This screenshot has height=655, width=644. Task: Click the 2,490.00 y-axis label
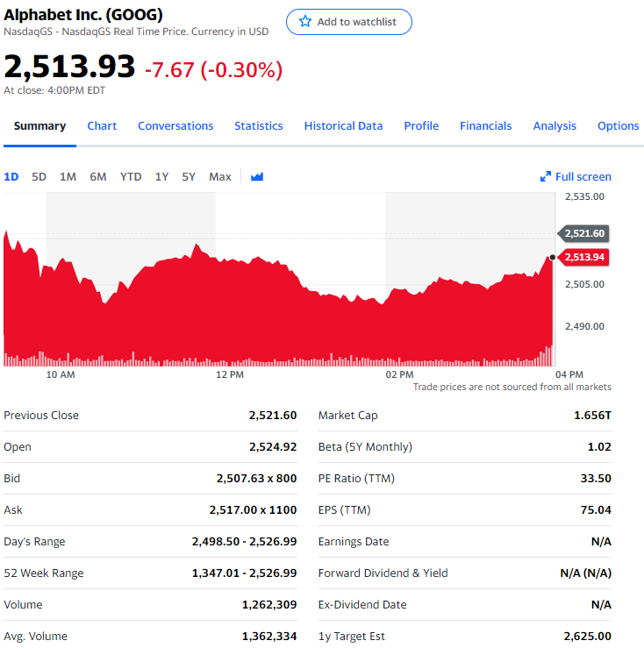[x=584, y=326]
